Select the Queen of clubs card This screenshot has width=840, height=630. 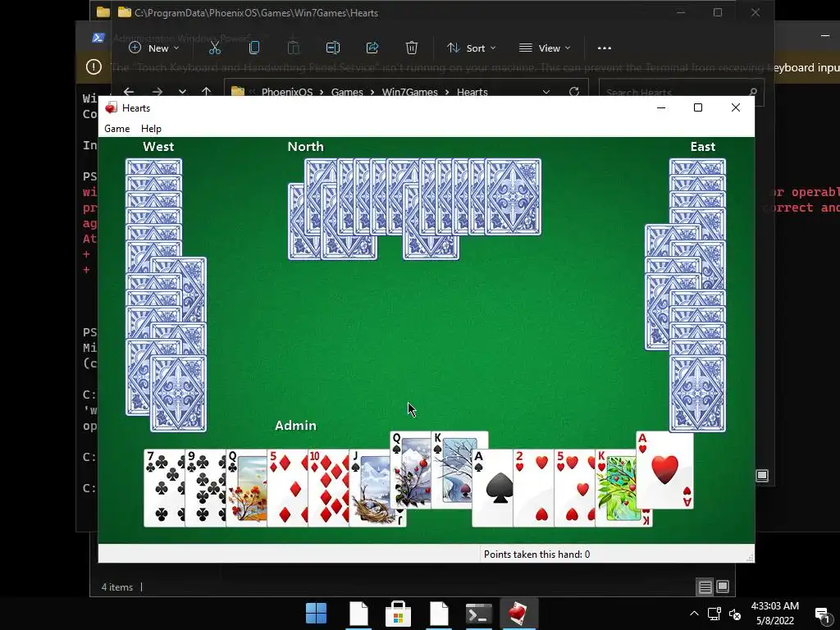[x=246, y=488]
